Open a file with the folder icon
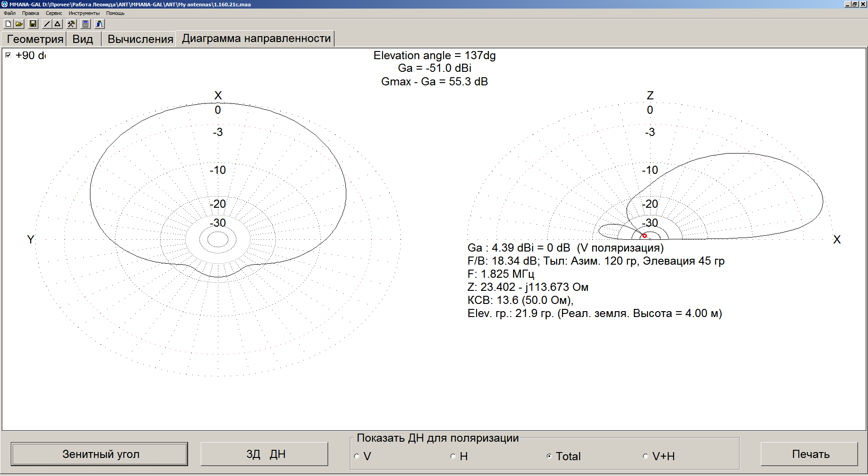 pyautogui.click(x=19, y=24)
